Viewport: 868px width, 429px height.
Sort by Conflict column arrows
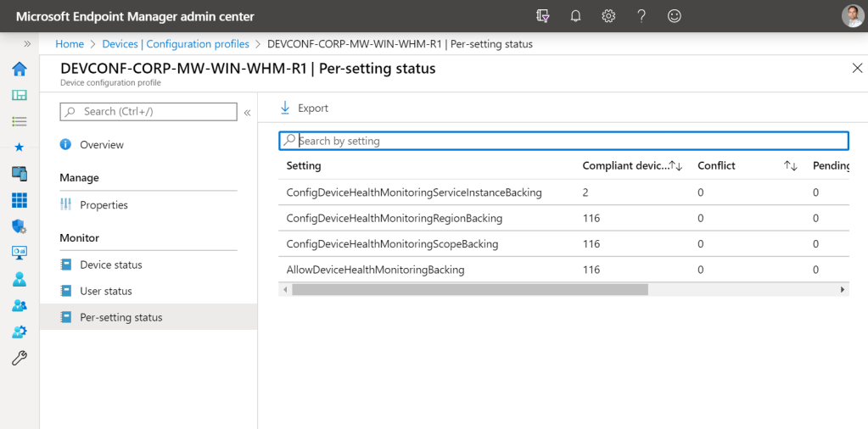click(x=790, y=166)
